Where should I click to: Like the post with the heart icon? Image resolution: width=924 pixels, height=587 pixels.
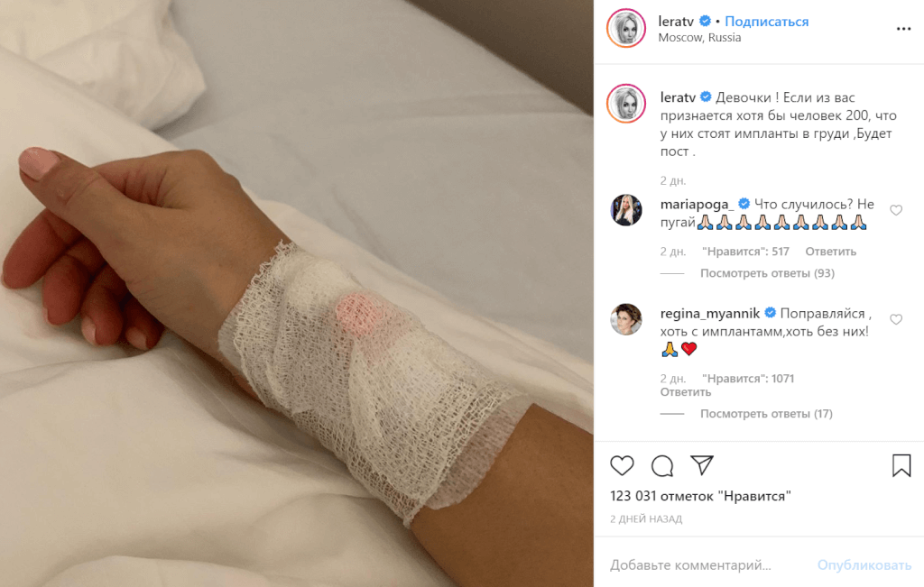(x=622, y=465)
